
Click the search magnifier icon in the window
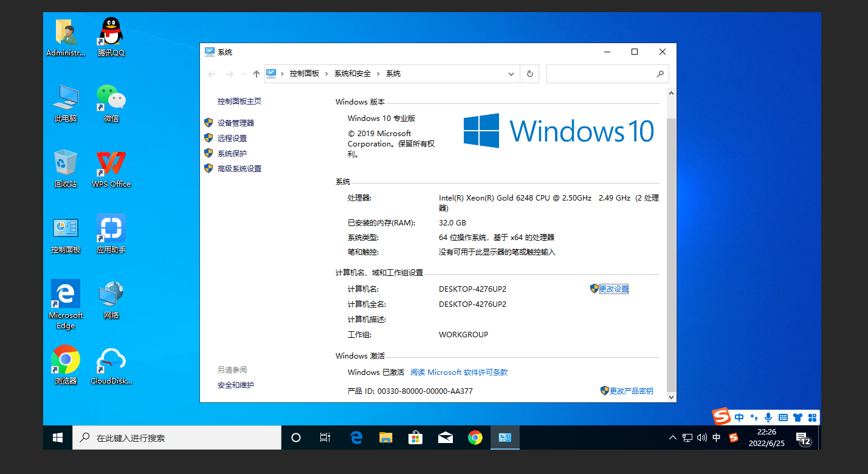660,74
